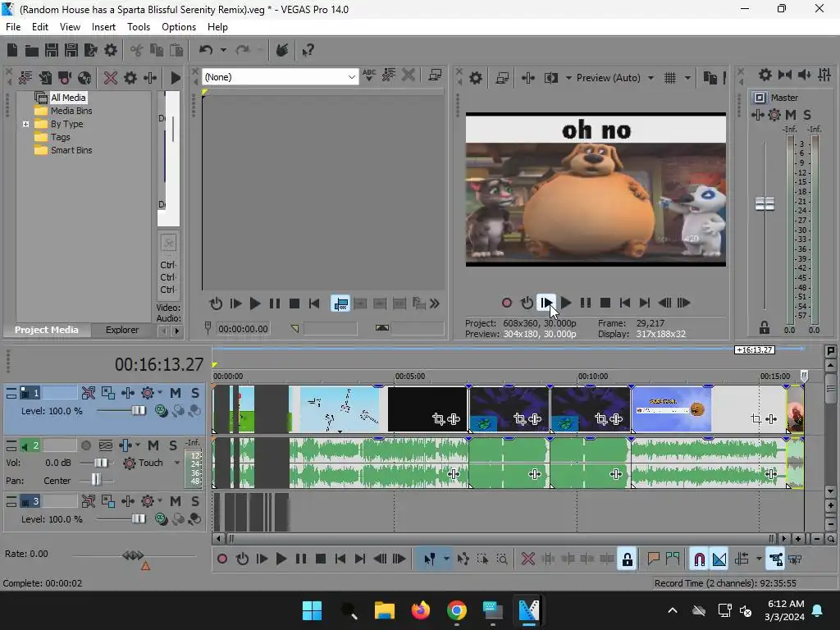Open Touch automation mode dropdown on track 2
The width and height of the screenshot is (840, 630).
point(177,463)
